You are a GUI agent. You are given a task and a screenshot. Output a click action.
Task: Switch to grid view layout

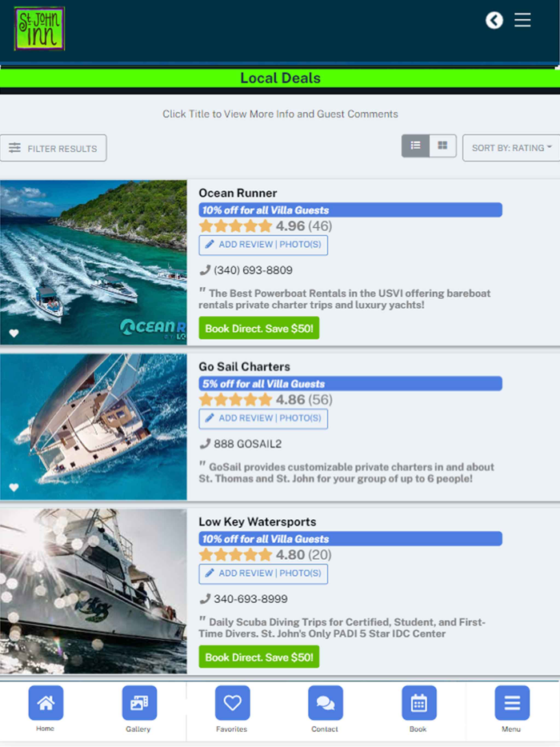click(x=442, y=146)
